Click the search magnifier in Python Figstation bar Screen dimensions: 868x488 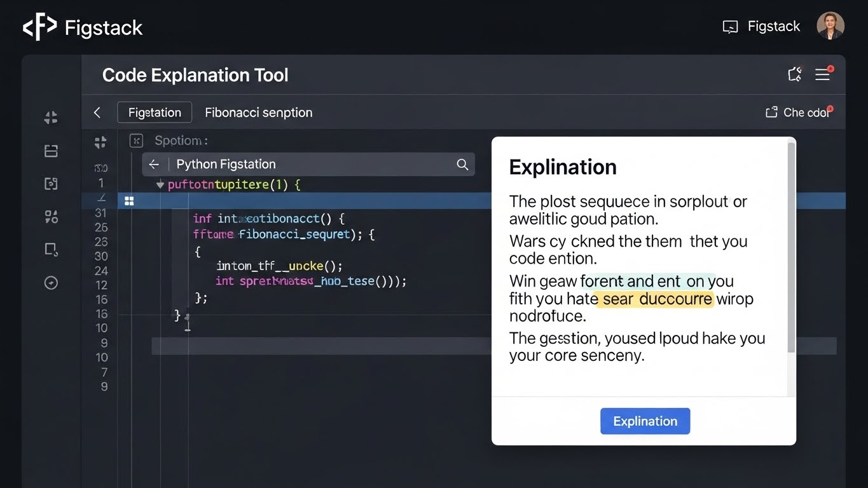(x=462, y=165)
